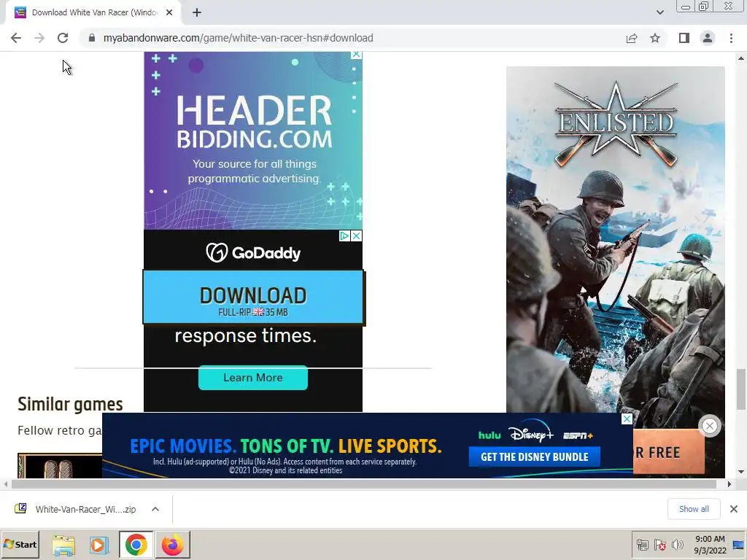Download the Full-Rip 35 MB game
Image resolution: width=747 pixels, height=560 pixels.
pos(253,297)
